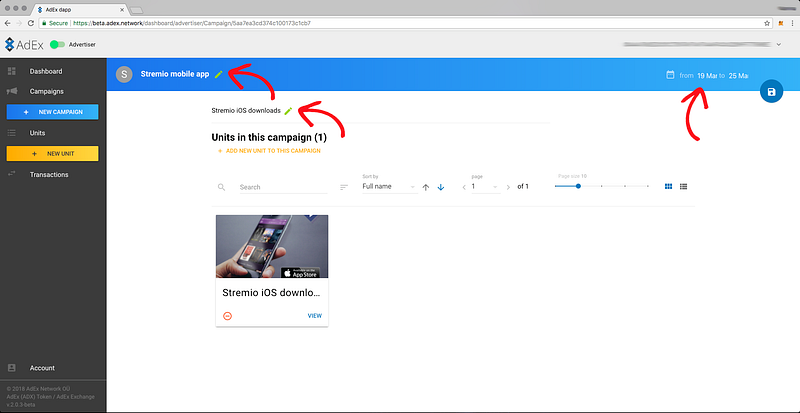Click the Account person icon
Viewport: 800px width, 413px height.
12,368
